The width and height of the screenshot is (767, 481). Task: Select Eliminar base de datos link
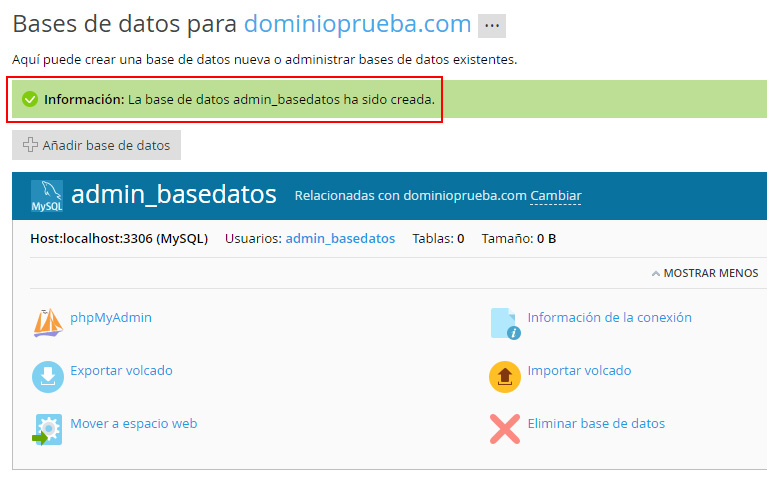pos(596,423)
